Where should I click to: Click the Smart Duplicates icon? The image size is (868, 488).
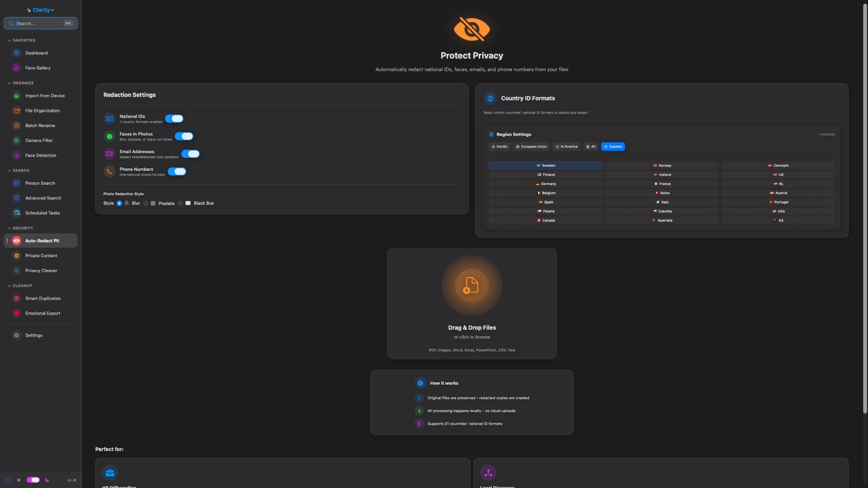click(16, 298)
